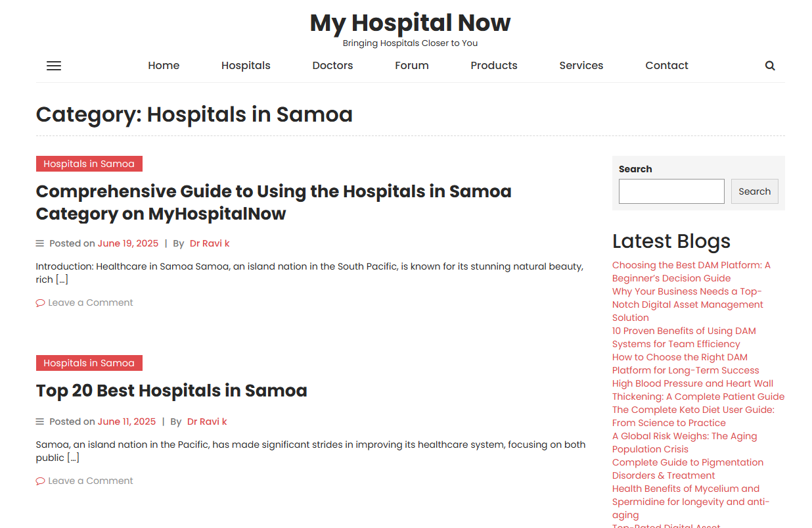
Task: Select Doctors from the navigation bar
Action: coord(332,65)
